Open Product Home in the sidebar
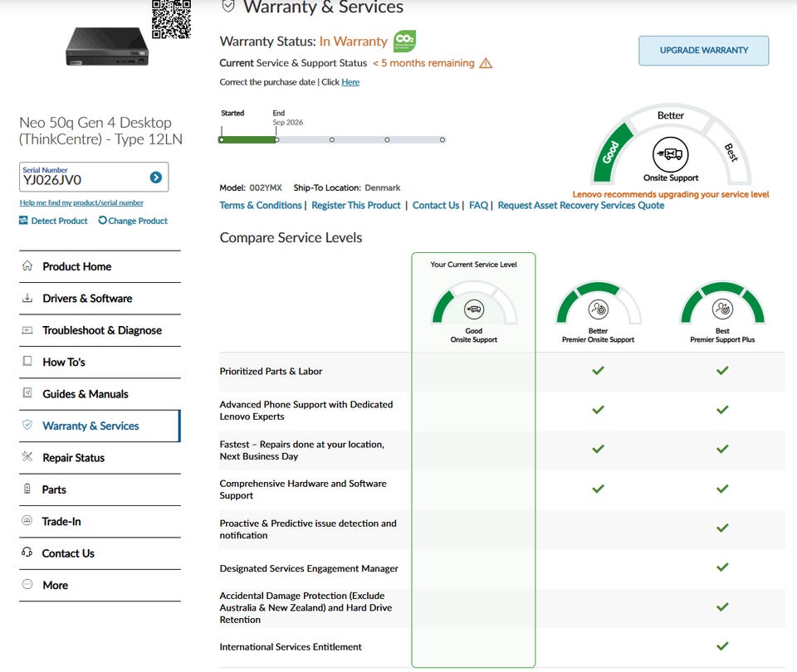797x672 pixels. [100, 266]
